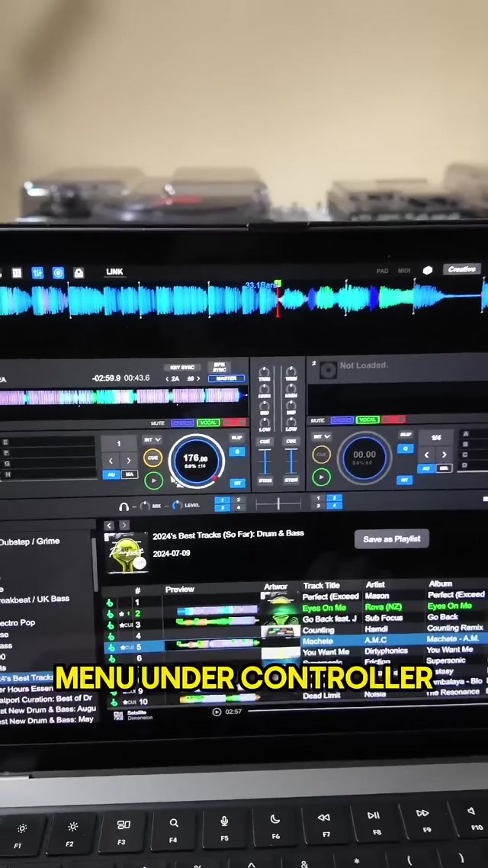Select the Dubstep / Grime genre
Viewport: 488px width, 868px height.
30,542
